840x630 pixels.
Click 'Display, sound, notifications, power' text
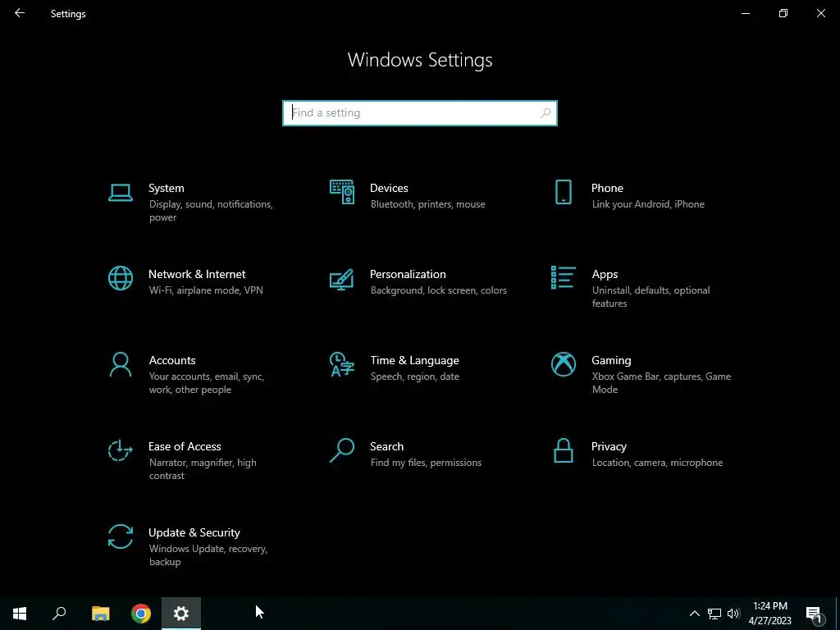(x=211, y=211)
